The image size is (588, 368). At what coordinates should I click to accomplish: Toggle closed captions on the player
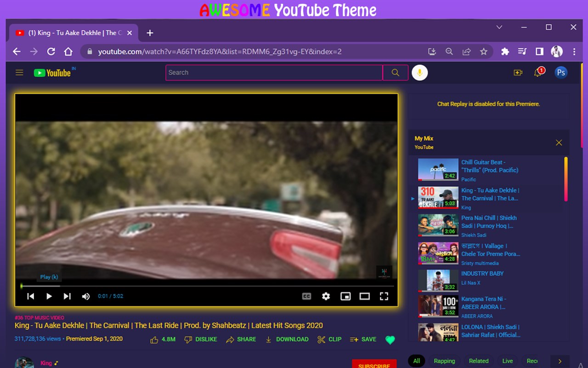click(x=306, y=296)
